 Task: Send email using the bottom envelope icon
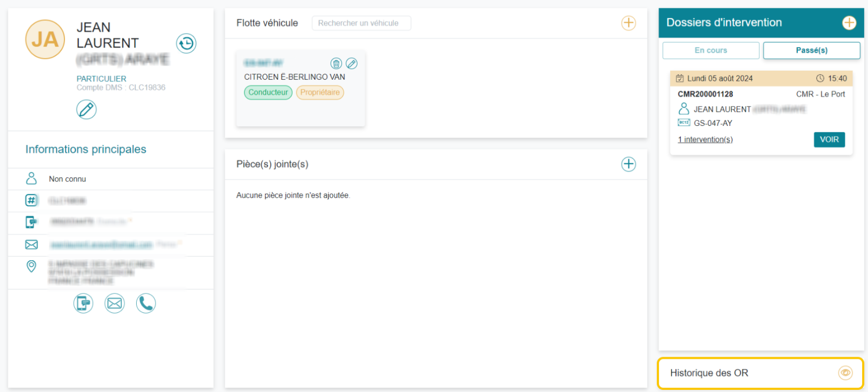tap(114, 304)
